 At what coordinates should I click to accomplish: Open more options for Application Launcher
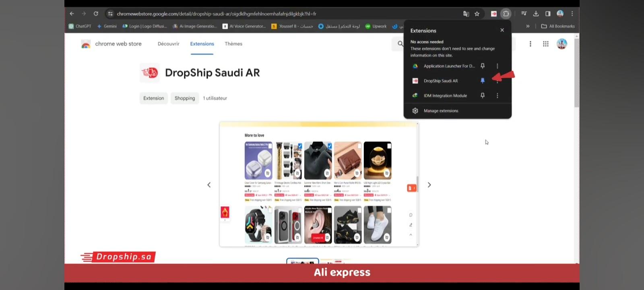[497, 66]
